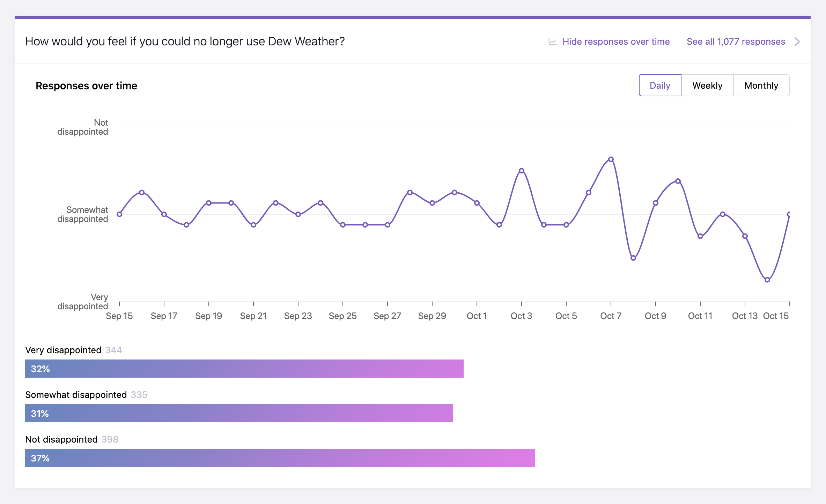Image resolution: width=826 pixels, height=504 pixels.
Task: Click the 'Very disappointed 344' label
Action: point(74,350)
